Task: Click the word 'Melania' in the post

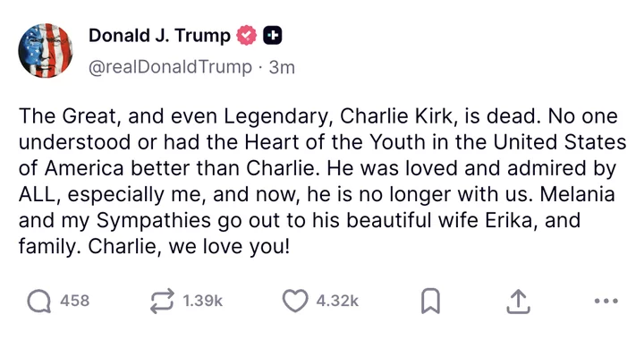Action: pyautogui.click(x=578, y=194)
